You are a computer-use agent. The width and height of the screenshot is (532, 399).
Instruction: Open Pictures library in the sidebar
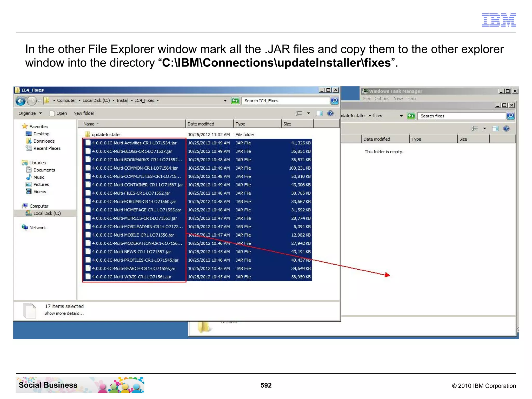tap(41, 184)
